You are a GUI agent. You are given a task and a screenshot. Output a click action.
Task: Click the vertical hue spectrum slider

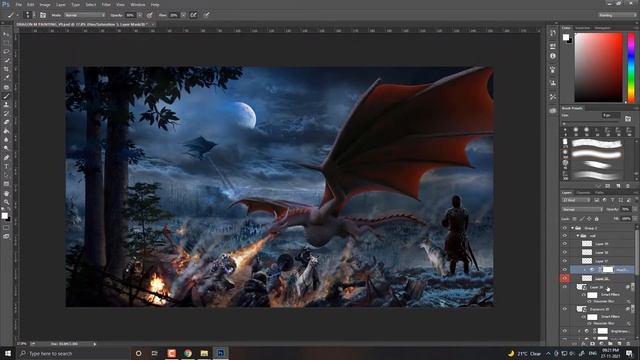631,67
